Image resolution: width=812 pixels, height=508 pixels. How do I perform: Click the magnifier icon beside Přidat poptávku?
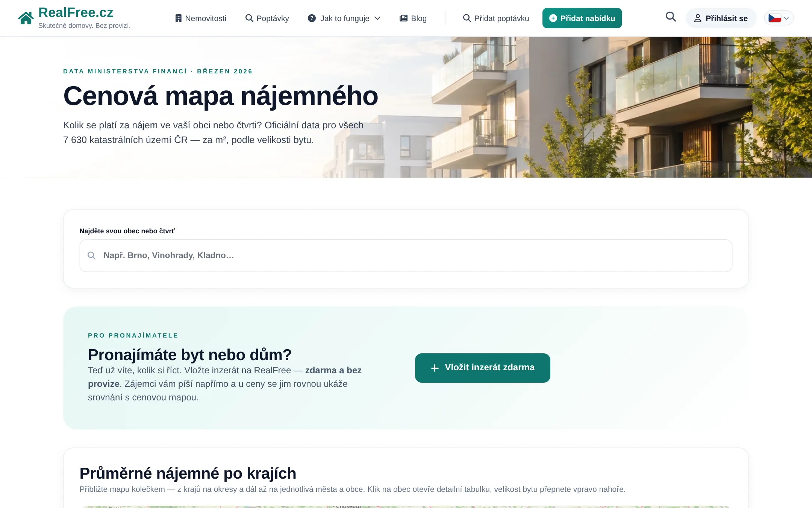pos(467,18)
